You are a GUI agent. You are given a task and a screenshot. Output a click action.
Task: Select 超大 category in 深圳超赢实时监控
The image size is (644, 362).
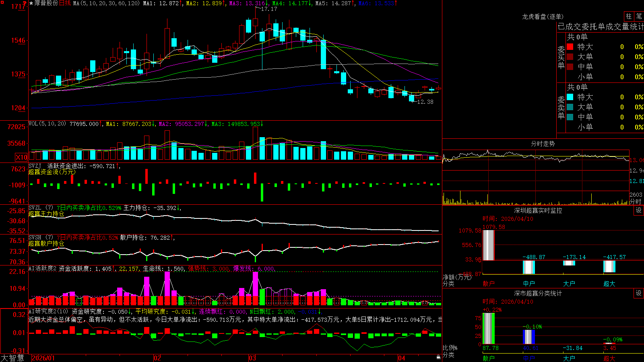pyautogui.click(x=609, y=284)
